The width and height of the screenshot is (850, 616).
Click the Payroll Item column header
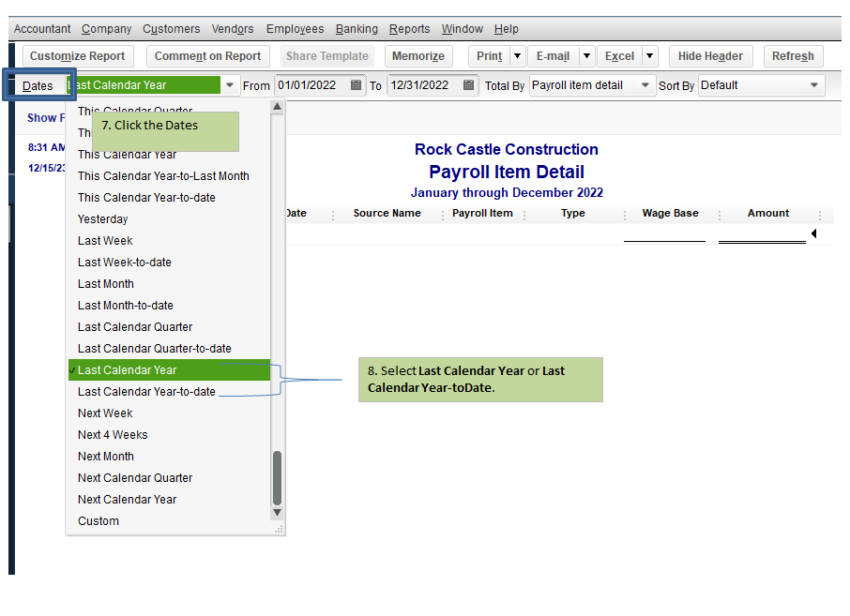(482, 213)
